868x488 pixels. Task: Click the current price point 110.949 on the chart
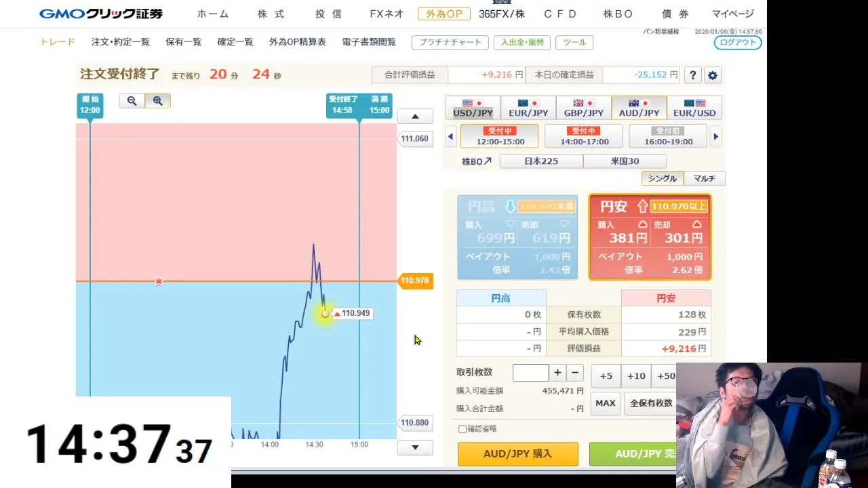[x=325, y=313]
